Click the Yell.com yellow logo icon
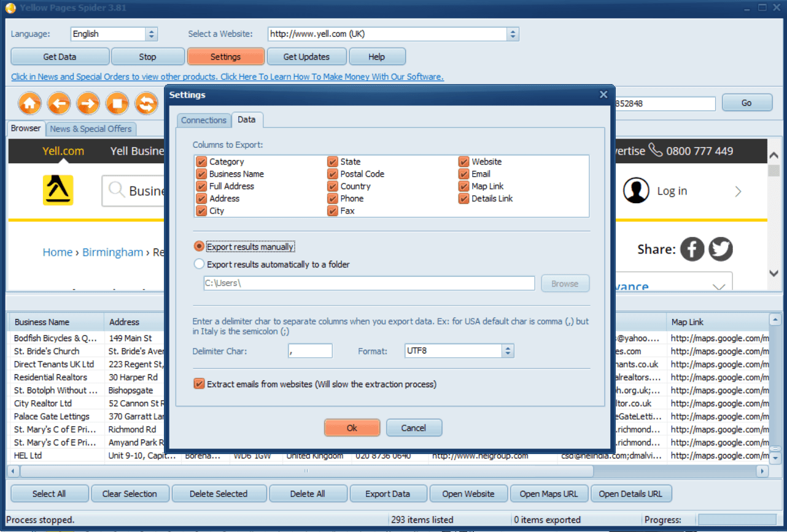787x532 pixels. [58, 190]
